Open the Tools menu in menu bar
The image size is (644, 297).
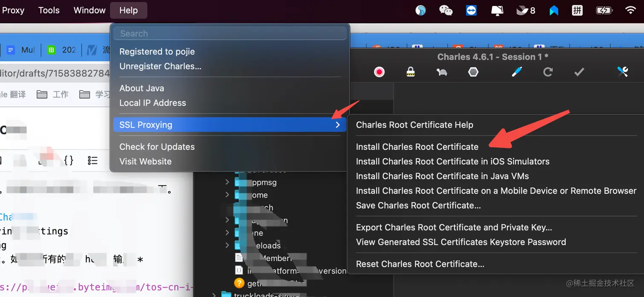click(49, 10)
